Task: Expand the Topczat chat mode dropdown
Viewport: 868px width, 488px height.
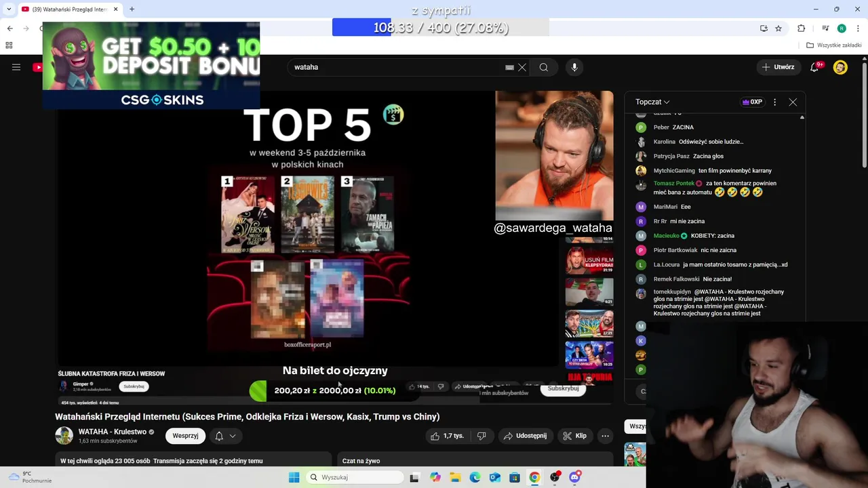Action: pyautogui.click(x=652, y=102)
